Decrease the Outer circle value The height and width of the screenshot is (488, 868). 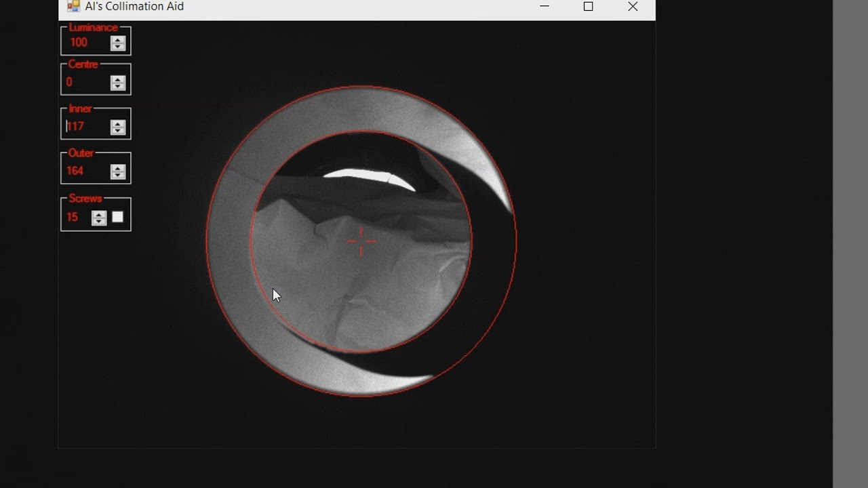coord(118,175)
